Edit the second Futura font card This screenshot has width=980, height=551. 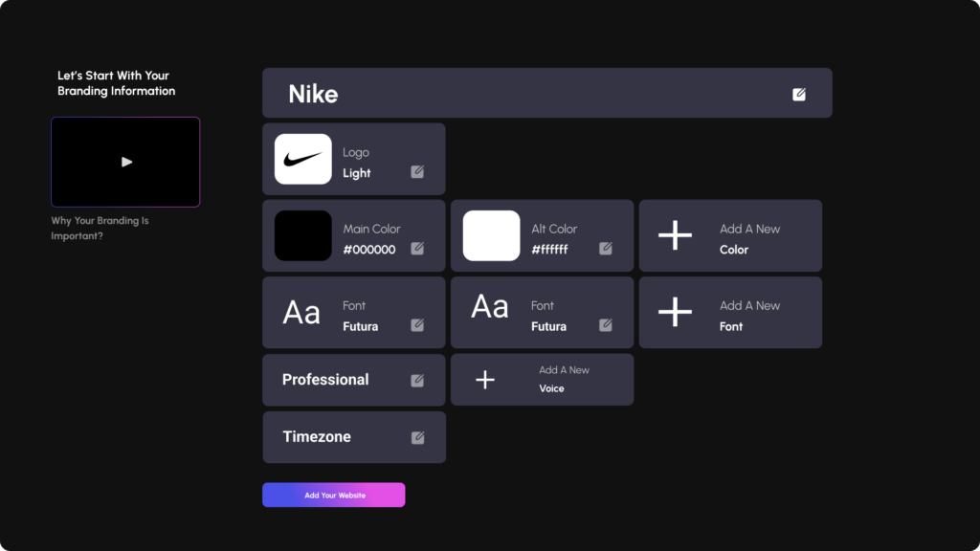point(606,325)
